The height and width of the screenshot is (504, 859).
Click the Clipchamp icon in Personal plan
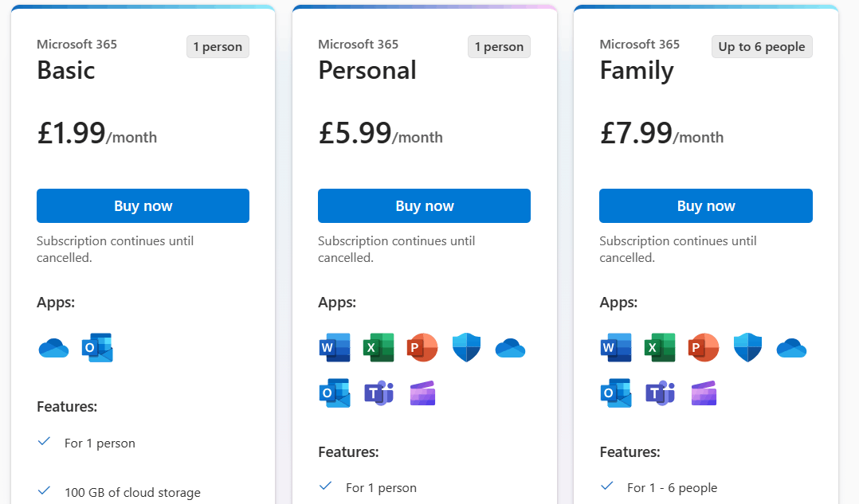422,393
